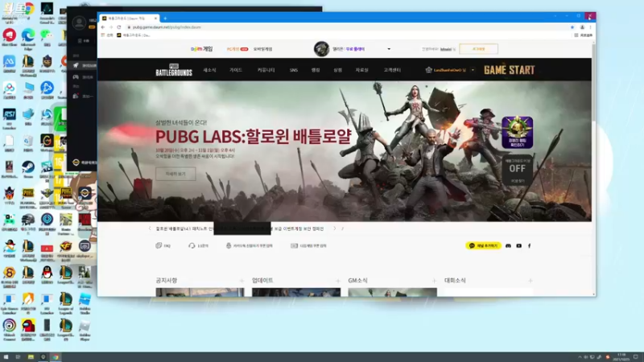Open the GM소식 thumbnail image

[x=392, y=292]
